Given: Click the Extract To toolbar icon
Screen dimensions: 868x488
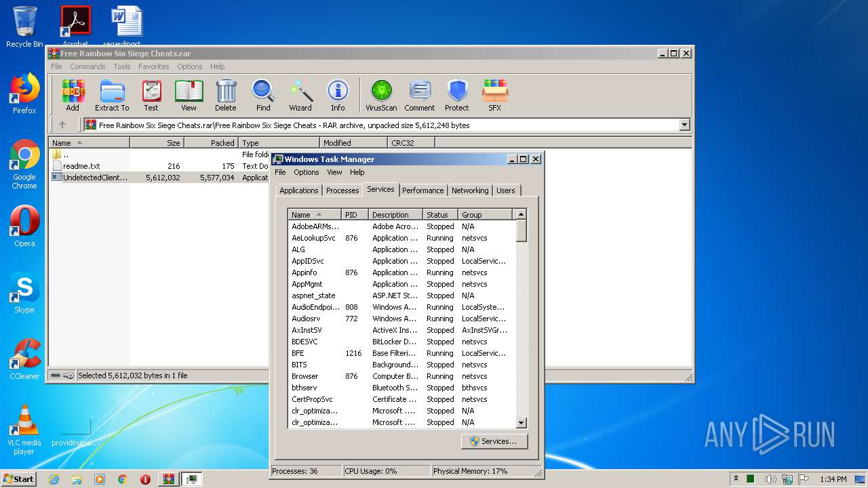Looking at the screenshot, I should click(x=112, y=95).
